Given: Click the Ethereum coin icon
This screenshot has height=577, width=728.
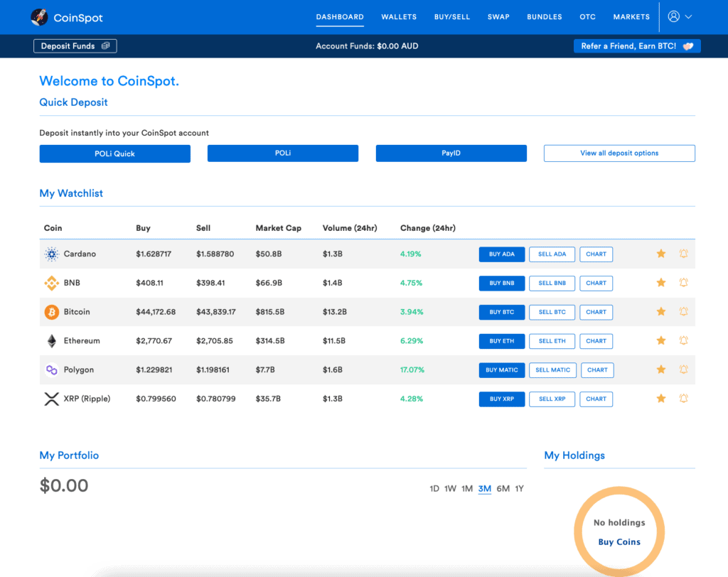Looking at the screenshot, I should 51,340.
